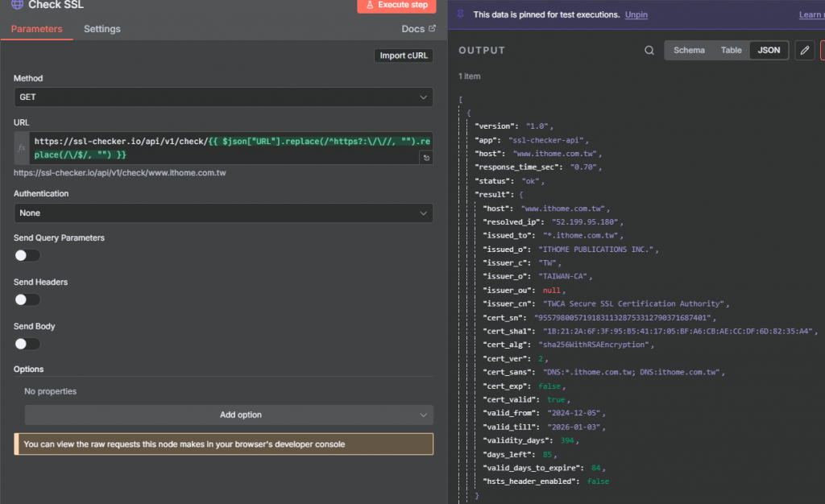825x504 pixels.
Task: Switch to the Settings tab
Action: (102, 29)
